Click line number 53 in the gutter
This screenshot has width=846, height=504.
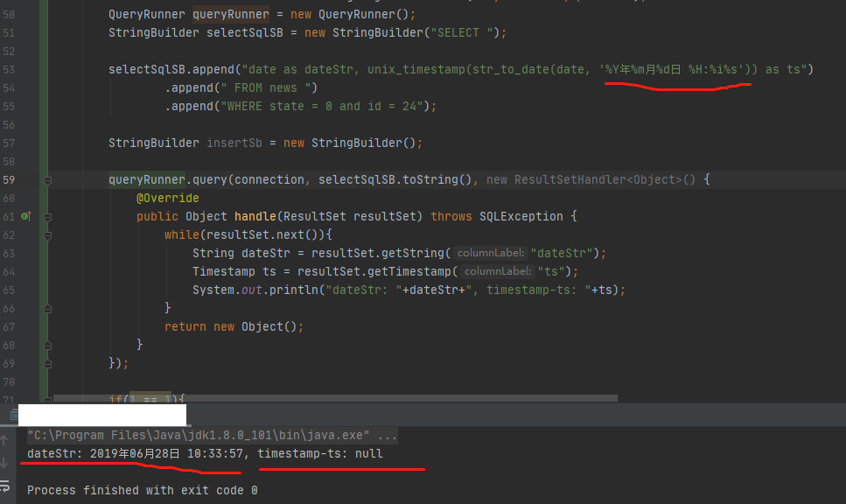[x=9, y=70]
